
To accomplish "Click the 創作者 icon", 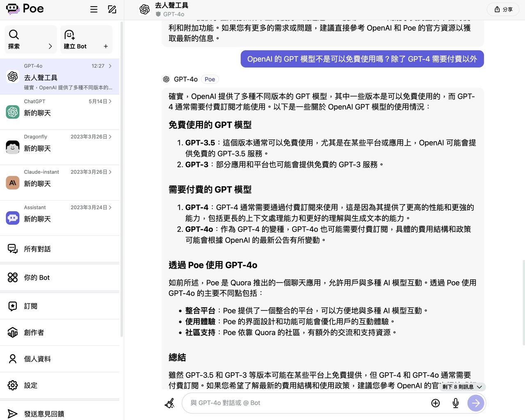I will pyautogui.click(x=13, y=332).
